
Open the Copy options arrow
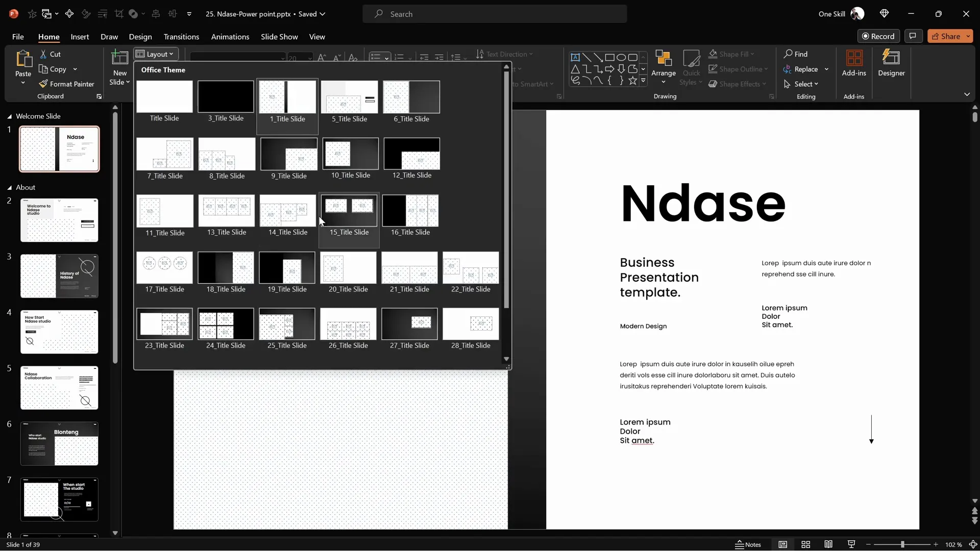(75, 69)
